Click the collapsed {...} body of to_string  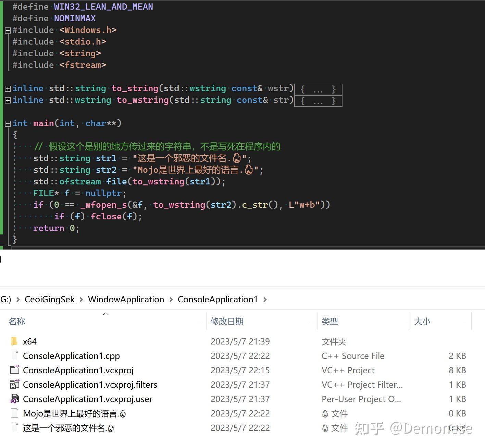coord(318,89)
